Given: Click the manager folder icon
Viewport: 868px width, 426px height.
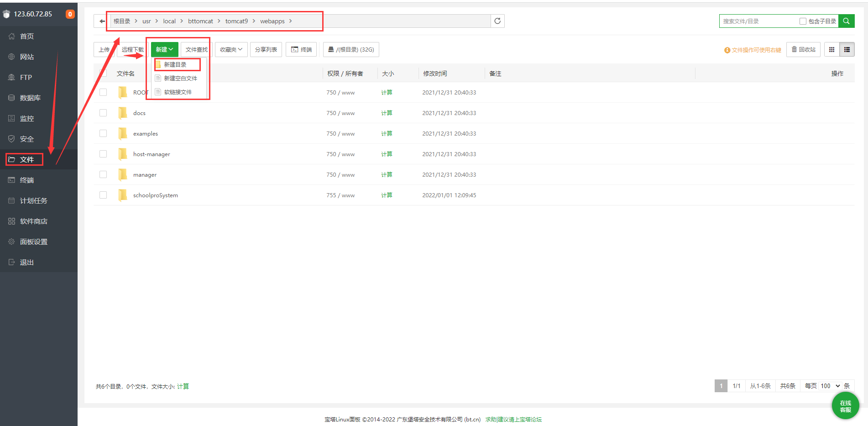Looking at the screenshot, I should pyautogui.click(x=122, y=174).
